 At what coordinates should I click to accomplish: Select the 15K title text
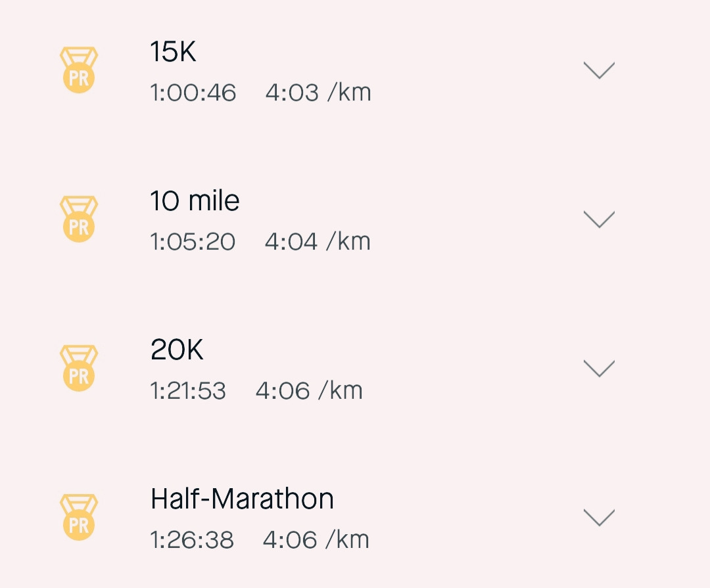tap(174, 51)
